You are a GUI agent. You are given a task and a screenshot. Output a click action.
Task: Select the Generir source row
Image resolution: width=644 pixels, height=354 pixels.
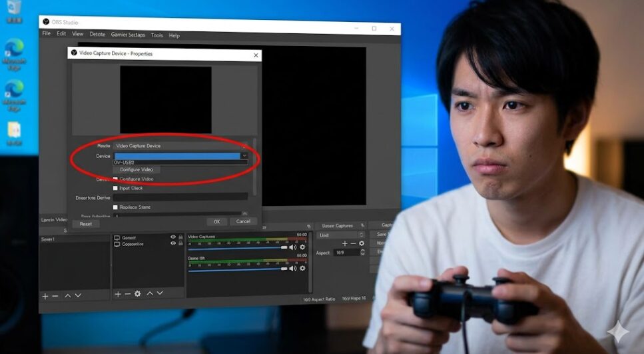click(148, 237)
